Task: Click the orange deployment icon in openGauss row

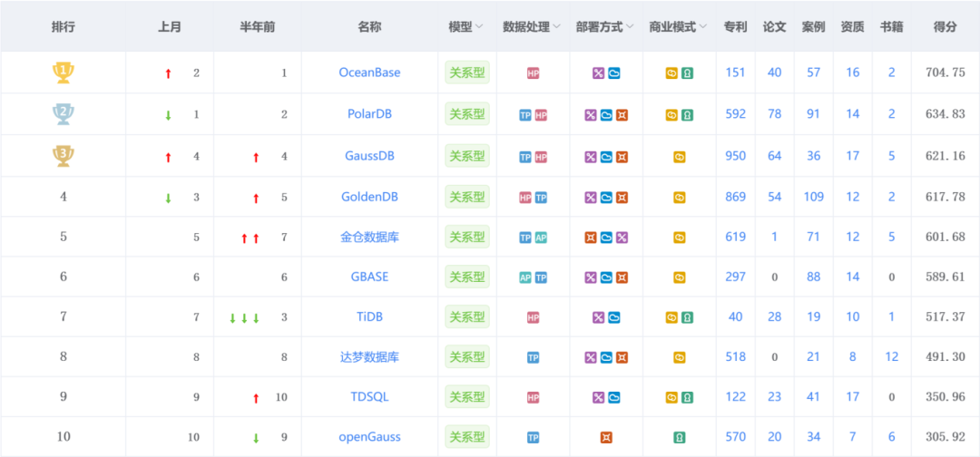Action: pos(606,438)
